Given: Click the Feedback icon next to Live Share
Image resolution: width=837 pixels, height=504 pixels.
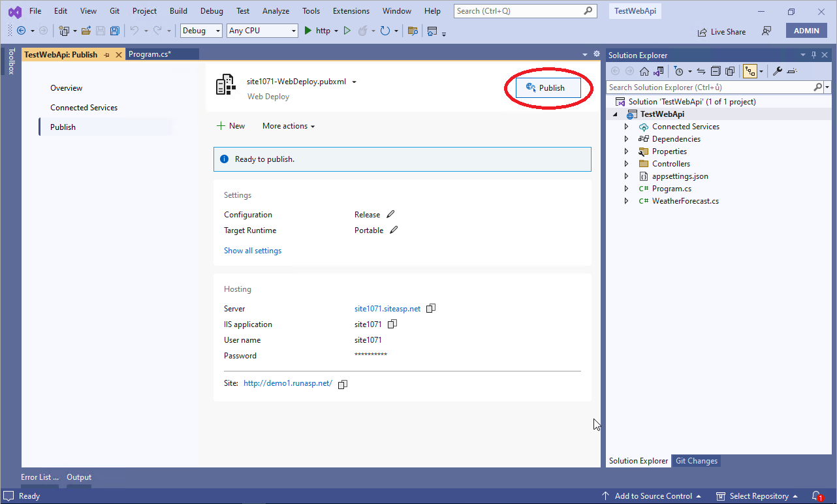Looking at the screenshot, I should point(767,31).
